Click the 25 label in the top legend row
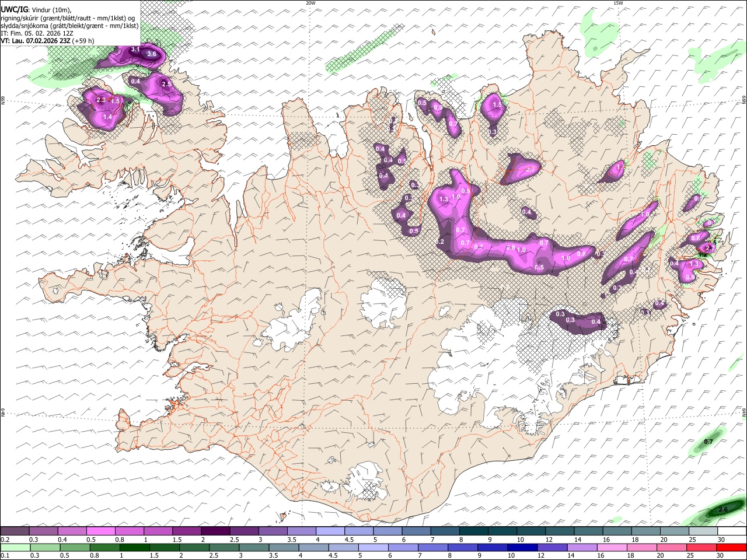747x560 pixels. coord(692,540)
